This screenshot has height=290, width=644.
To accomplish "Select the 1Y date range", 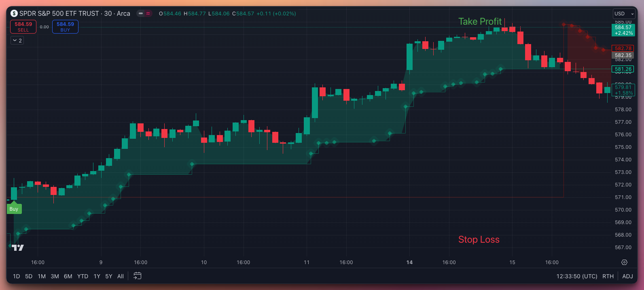I will click(97, 276).
